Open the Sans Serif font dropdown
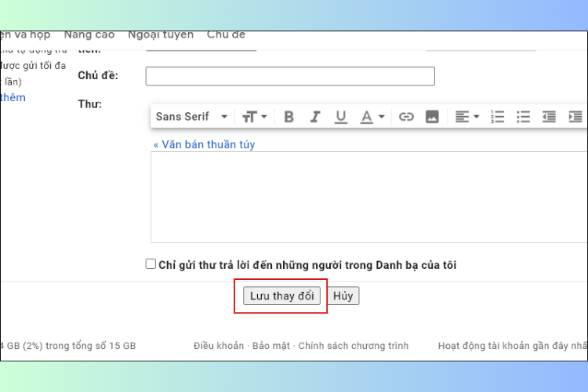The height and width of the screenshot is (392, 588). [x=191, y=117]
